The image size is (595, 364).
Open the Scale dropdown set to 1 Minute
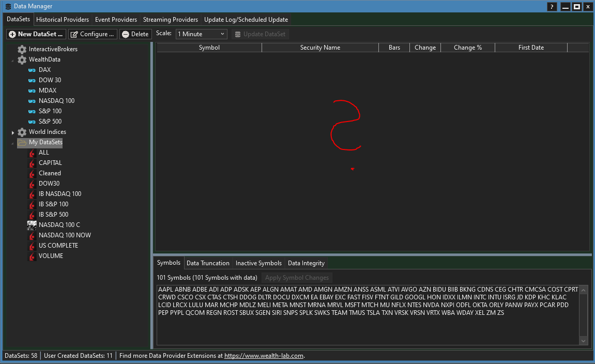(202, 34)
